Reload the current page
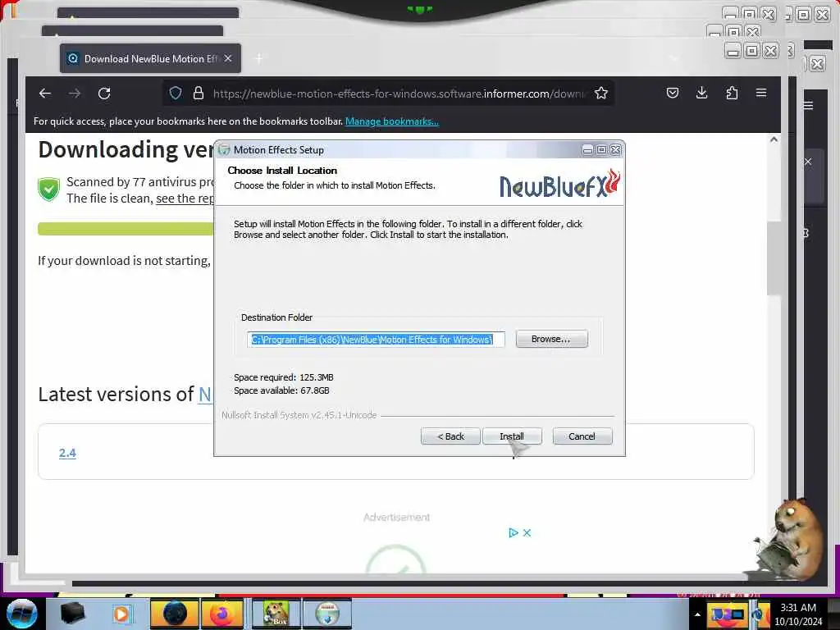 tap(104, 94)
